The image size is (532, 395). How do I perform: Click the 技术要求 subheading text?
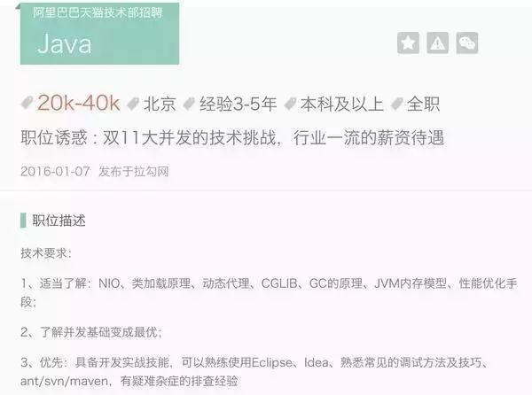46,253
